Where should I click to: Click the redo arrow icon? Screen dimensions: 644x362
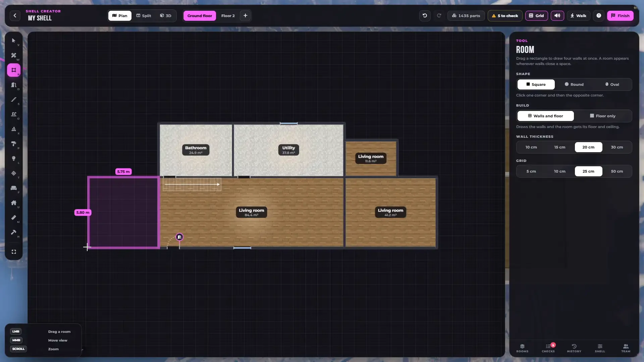click(439, 16)
